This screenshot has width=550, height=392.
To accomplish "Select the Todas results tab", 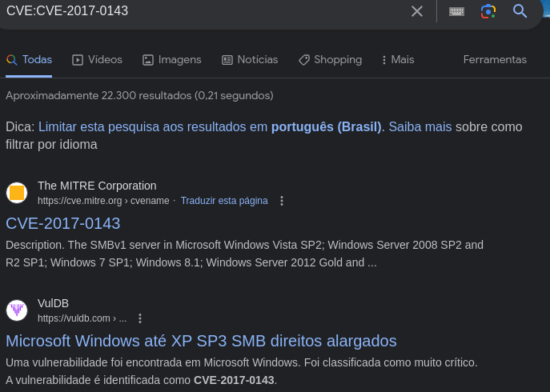I will click(x=29, y=60).
